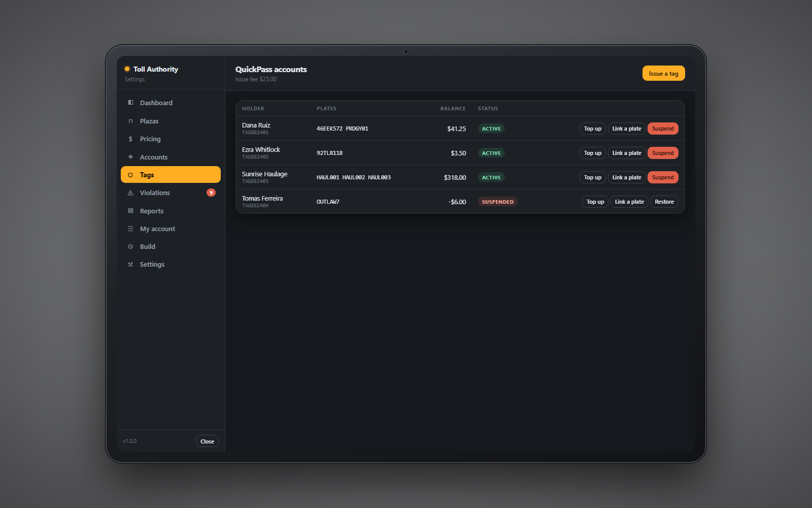Top up Tomas Ferreira's negative balance
This screenshot has width=812, height=508.
tap(595, 202)
